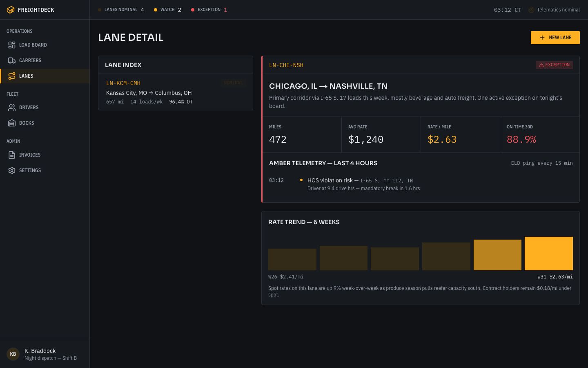The height and width of the screenshot is (368, 588).
Task: Click the Rate Trend — 6 Weeks heading
Action: [304, 222]
